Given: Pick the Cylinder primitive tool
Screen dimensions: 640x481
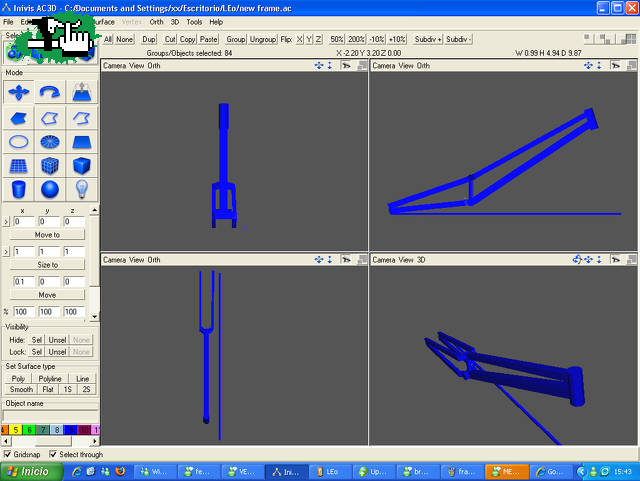Looking at the screenshot, I should 17,189.
